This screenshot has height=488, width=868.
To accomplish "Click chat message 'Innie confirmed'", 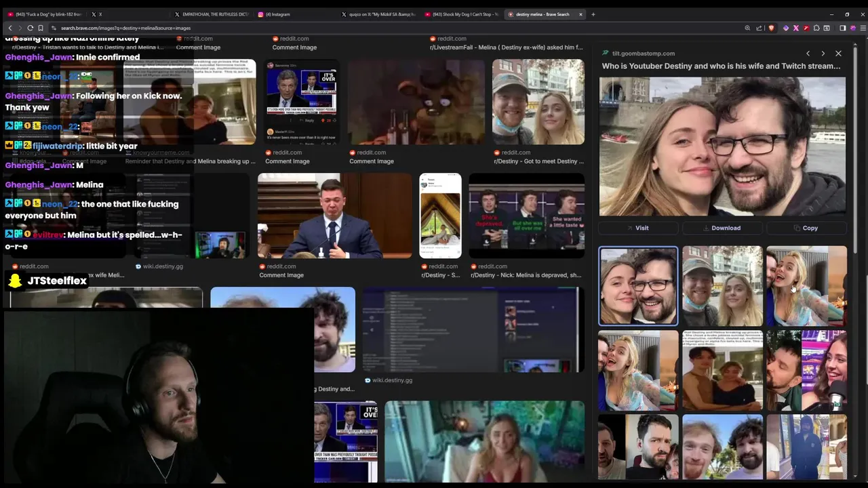I will tap(108, 57).
